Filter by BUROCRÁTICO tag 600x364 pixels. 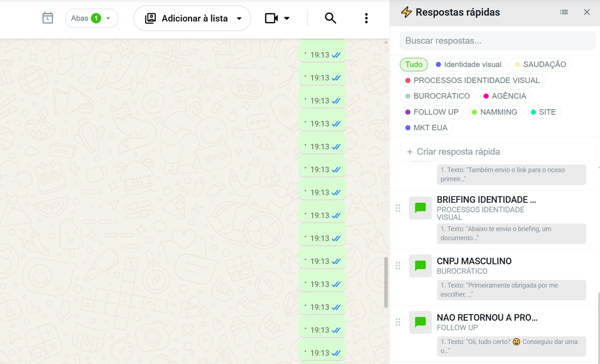[x=438, y=96]
